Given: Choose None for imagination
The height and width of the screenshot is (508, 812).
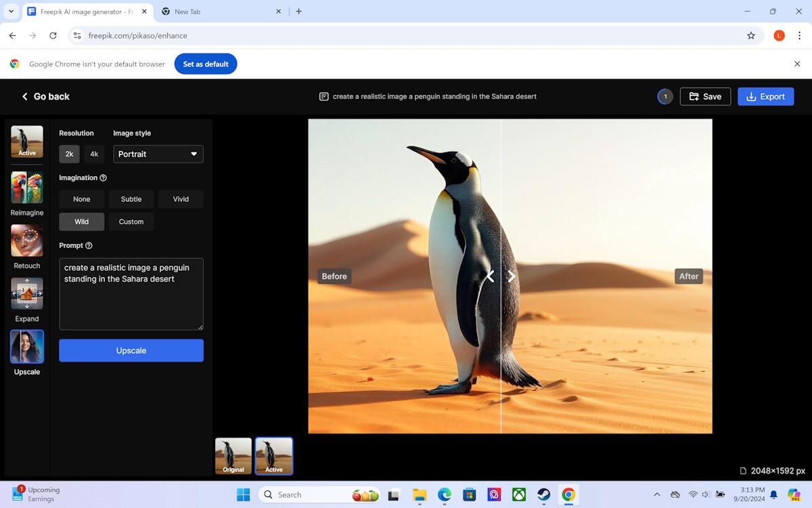Looking at the screenshot, I should click(82, 199).
